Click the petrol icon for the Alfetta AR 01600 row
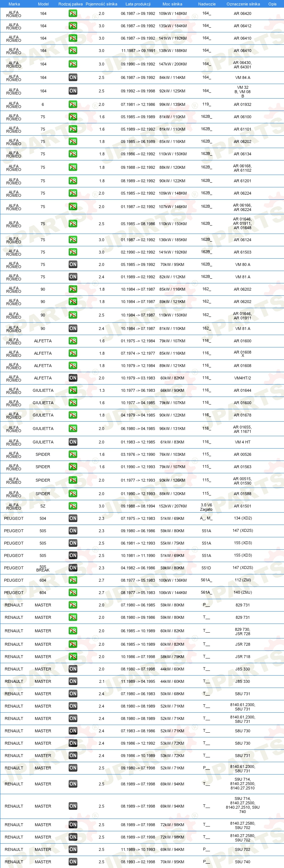This screenshot has height=868, width=284. (73, 341)
